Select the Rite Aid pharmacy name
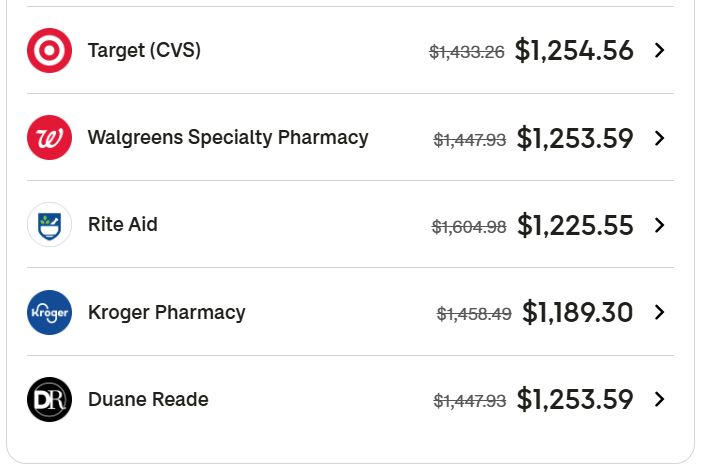702x471 pixels. click(x=123, y=224)
